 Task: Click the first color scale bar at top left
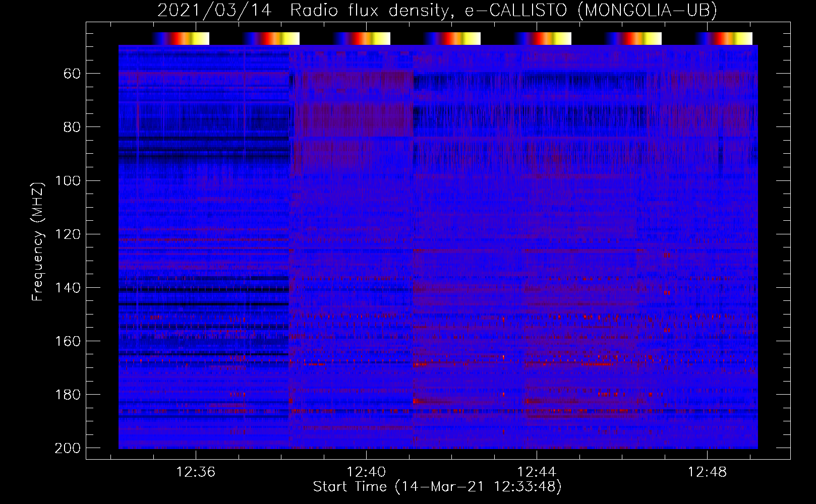(181, 39)
